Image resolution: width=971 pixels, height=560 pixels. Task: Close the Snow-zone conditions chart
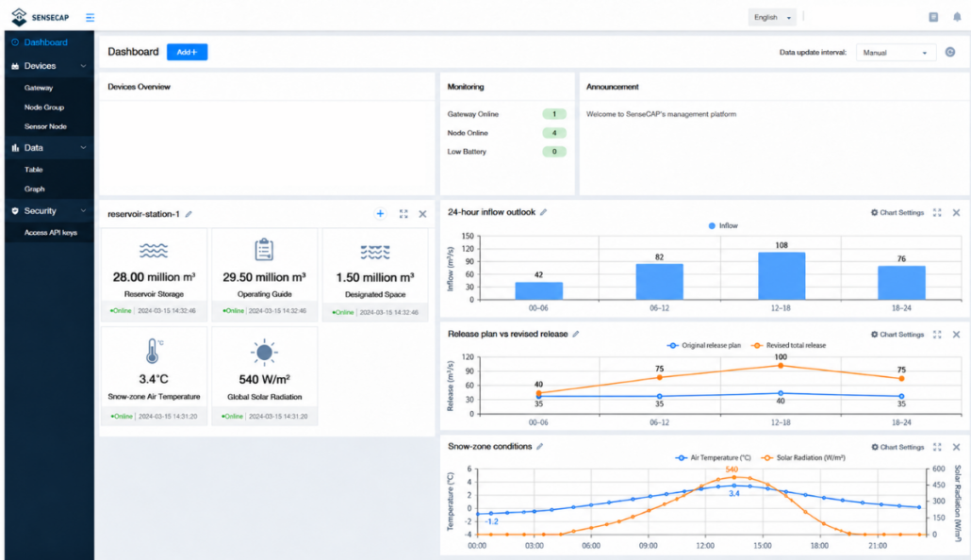click(x=956, y=447)
